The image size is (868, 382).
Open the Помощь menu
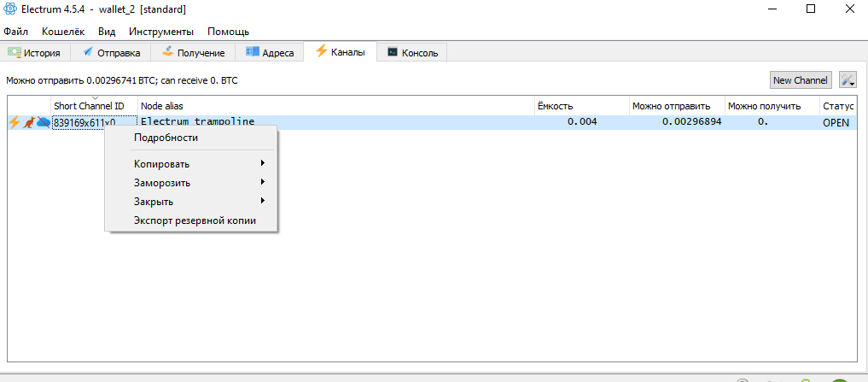tap(228, 32)
